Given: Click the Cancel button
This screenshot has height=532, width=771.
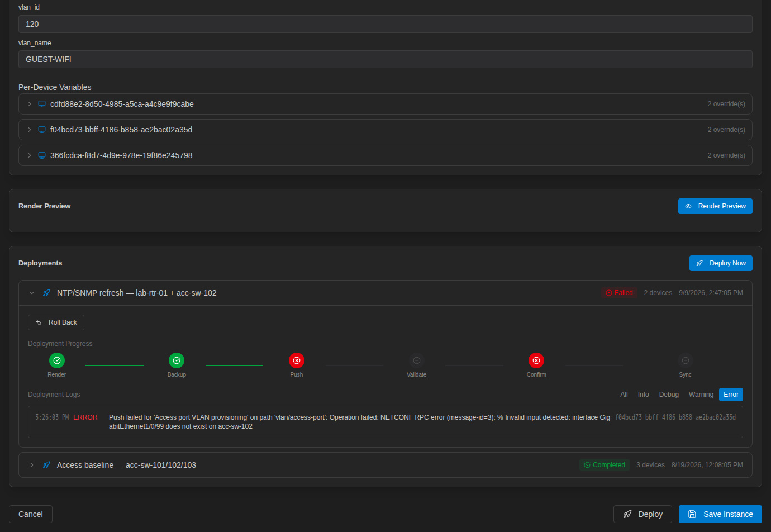Looking at the screenshot, I should coord(31,514).
